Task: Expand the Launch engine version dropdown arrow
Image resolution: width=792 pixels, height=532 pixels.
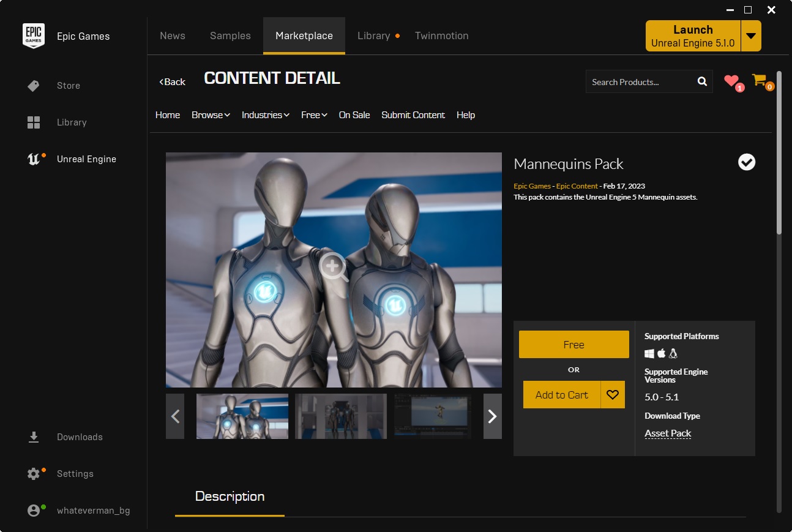Action: (x=751, y=36)
